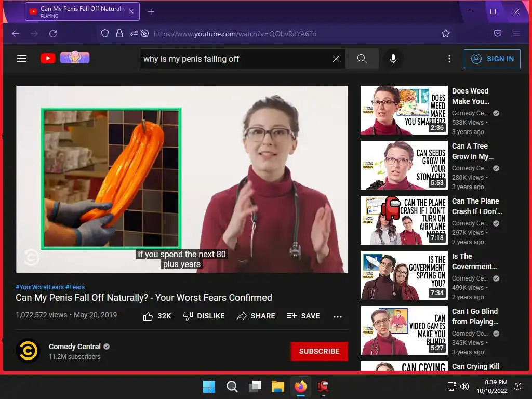Clear the search box text with X

(x=336, y=59)
